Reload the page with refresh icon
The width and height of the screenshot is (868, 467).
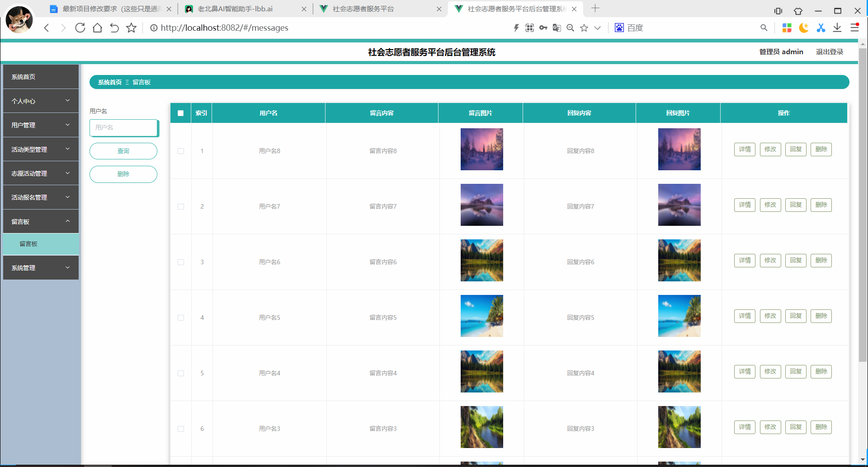(80, 28)
